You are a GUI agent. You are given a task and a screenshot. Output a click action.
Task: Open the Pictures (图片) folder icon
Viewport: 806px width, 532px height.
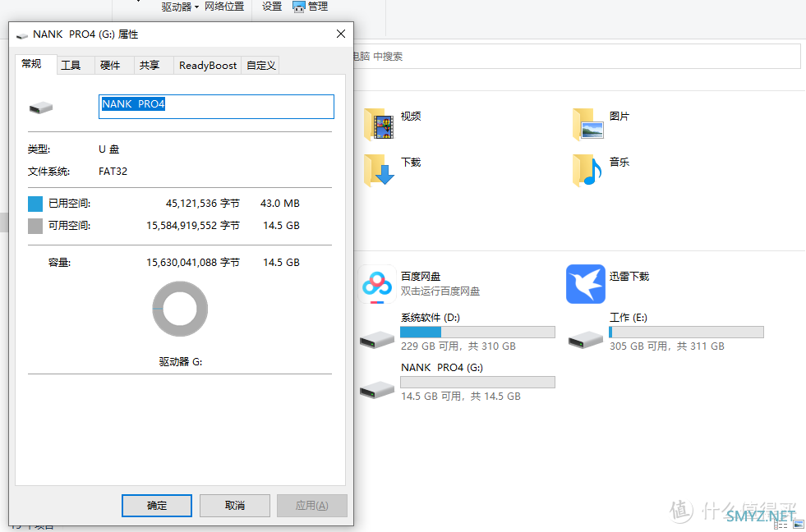click(x=588, y=125)
